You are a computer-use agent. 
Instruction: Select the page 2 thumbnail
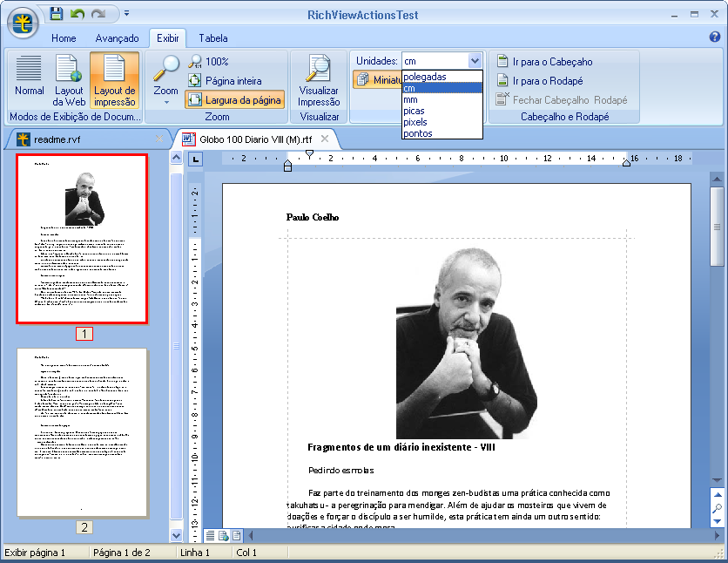coord(83,432)
